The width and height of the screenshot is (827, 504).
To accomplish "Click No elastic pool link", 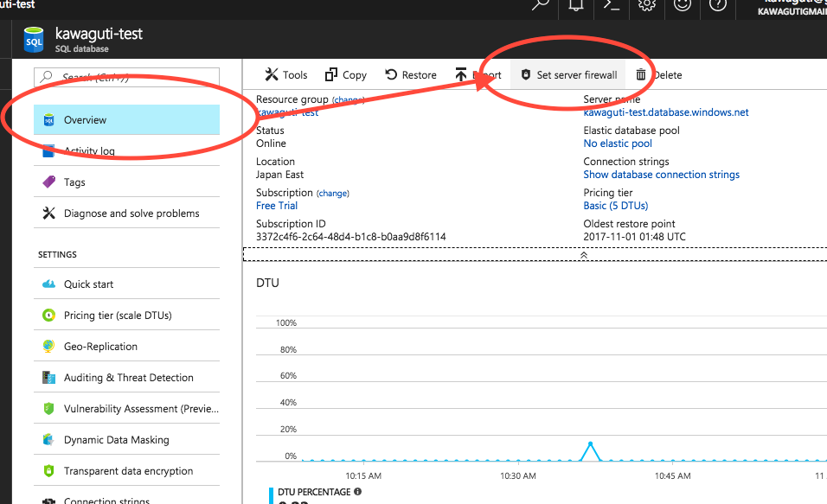I will coord(618,144).
